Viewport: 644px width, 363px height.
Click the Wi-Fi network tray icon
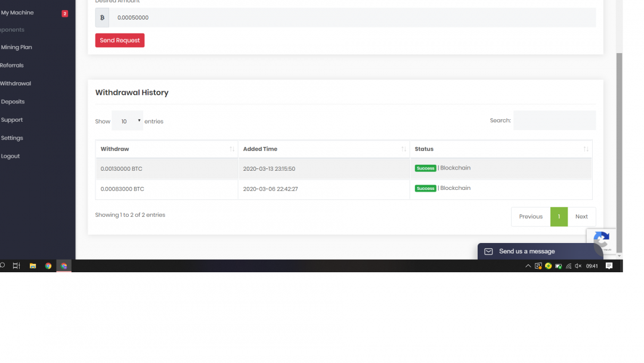[x=568, y=266]
